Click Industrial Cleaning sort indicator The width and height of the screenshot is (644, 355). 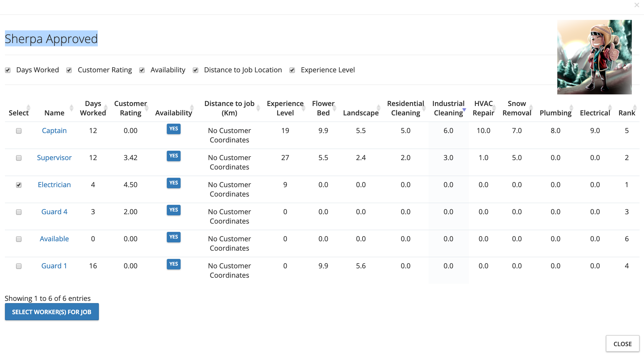[x=464, y=110]
